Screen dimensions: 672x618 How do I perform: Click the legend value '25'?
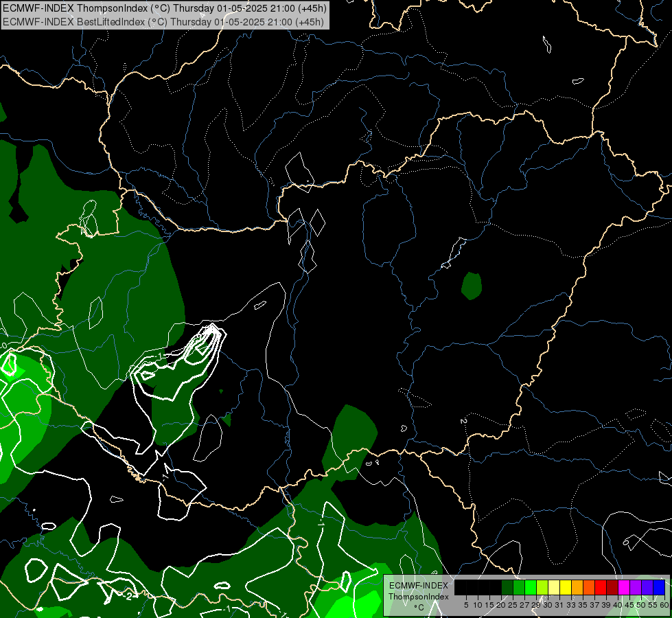click(x=513, y=605)
